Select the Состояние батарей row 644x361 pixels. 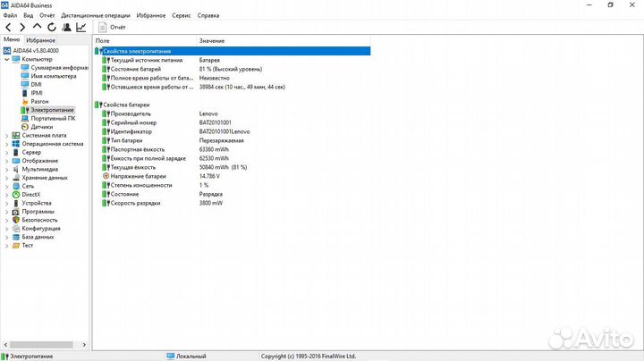(x=232, y=69)
